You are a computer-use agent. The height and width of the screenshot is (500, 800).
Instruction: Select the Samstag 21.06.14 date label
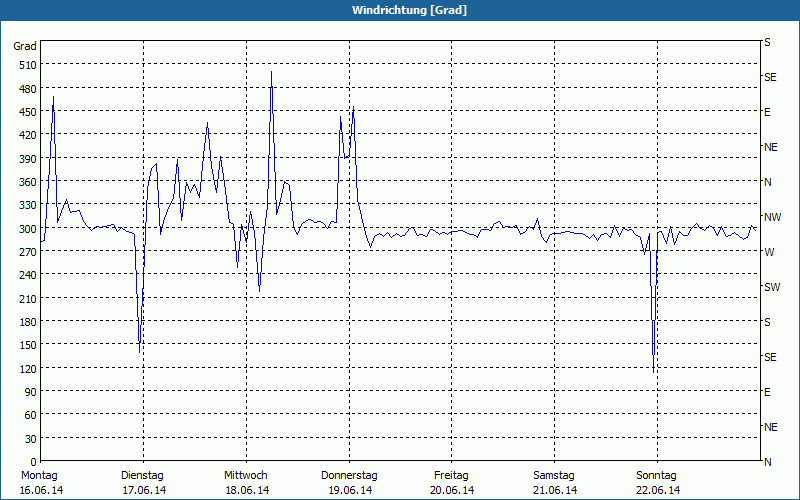tap(554, 483)
